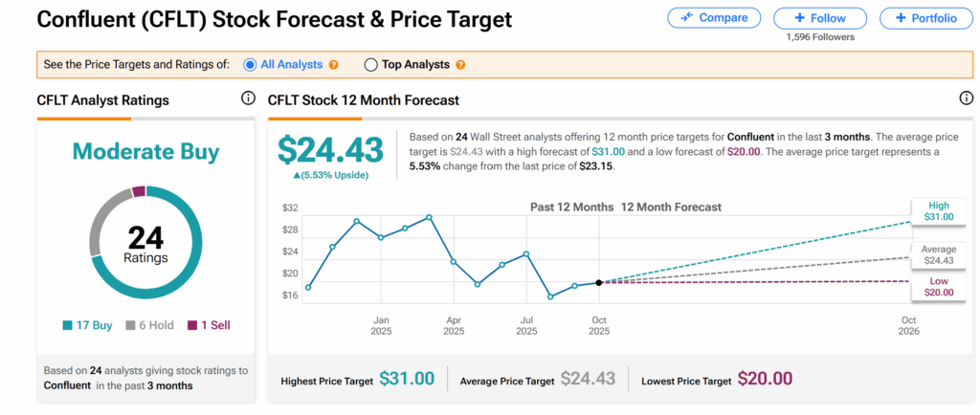Click the info icon beside CFLT Analyst Ratings
The width and height of the screenshot is (980, 415).
[248, 98]
